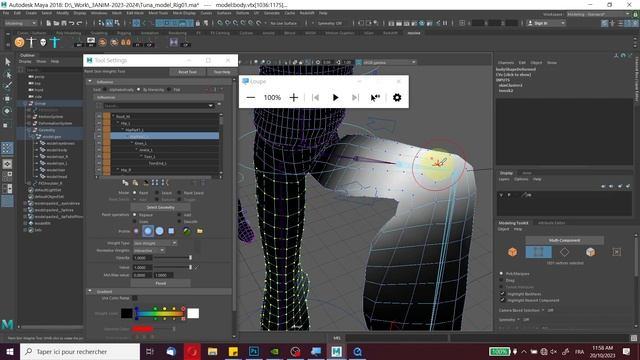640x360 pixels.
Task: Select the Paint mode radio button
Action: [135, 193]
